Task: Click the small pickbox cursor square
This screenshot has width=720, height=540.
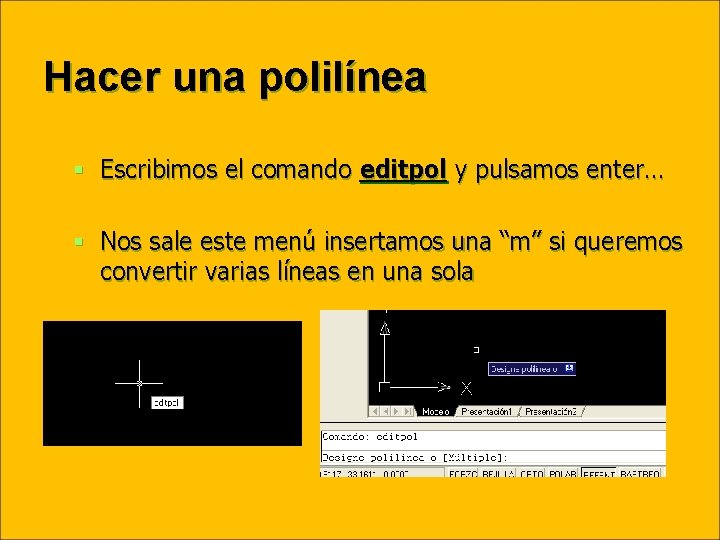Action: 476,350
